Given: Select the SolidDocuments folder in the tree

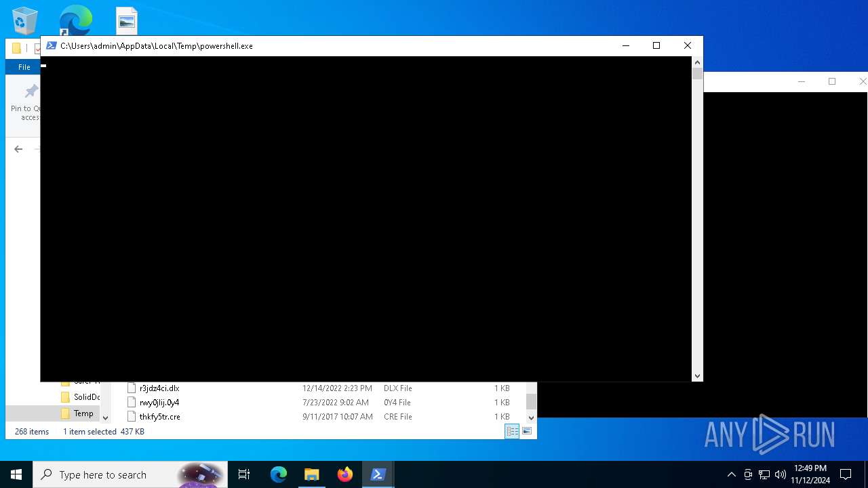Looking at the screenshot, I should 80,397.
